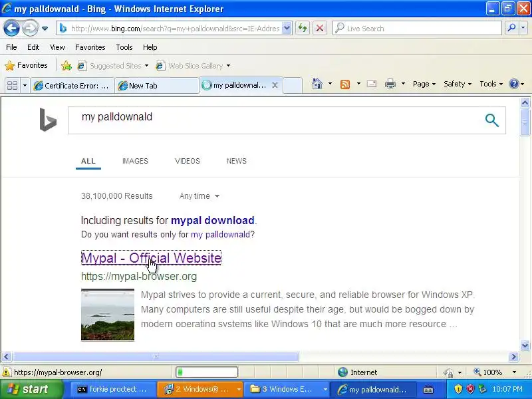Screen dimensions: 532x399
Task: Open the Suggested Sites link
Action: [113, 65]
